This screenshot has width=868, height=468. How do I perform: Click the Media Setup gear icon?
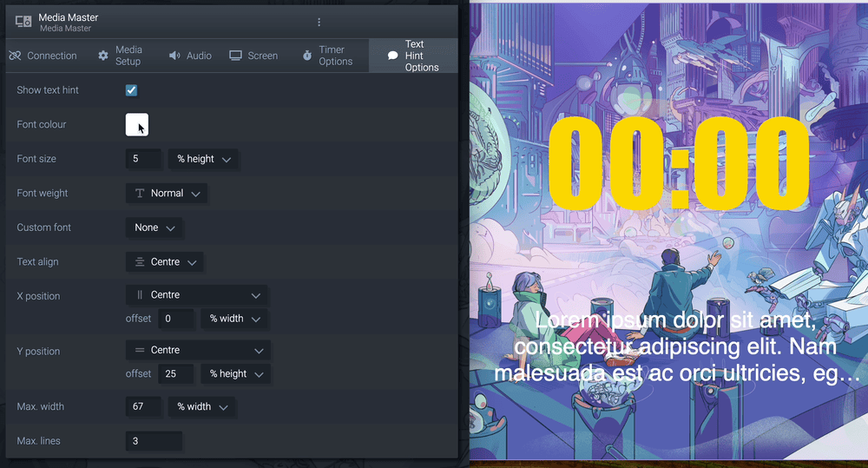(103, 56)
